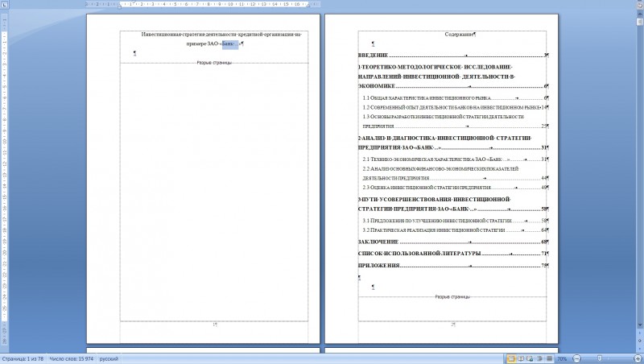This screenshot has width=644, height=364.
Task: Open the 'ВВЕДЕНИЕ' contents entry
Action: coord(453,55)
